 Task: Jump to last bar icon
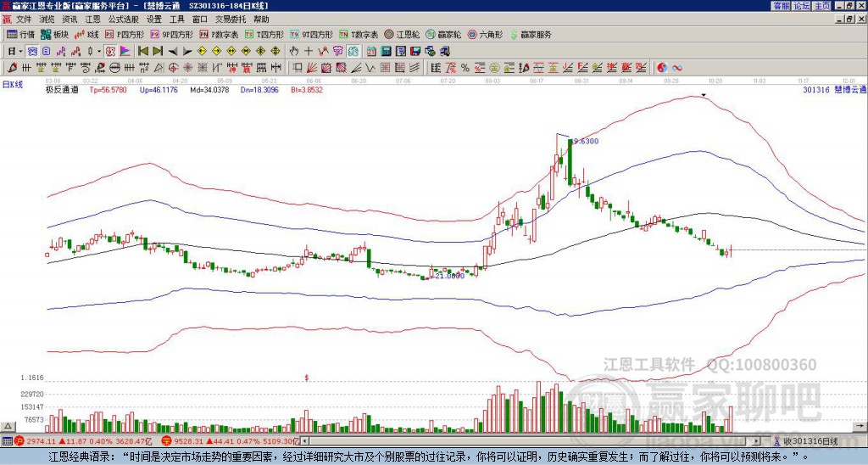pos(158,52)
